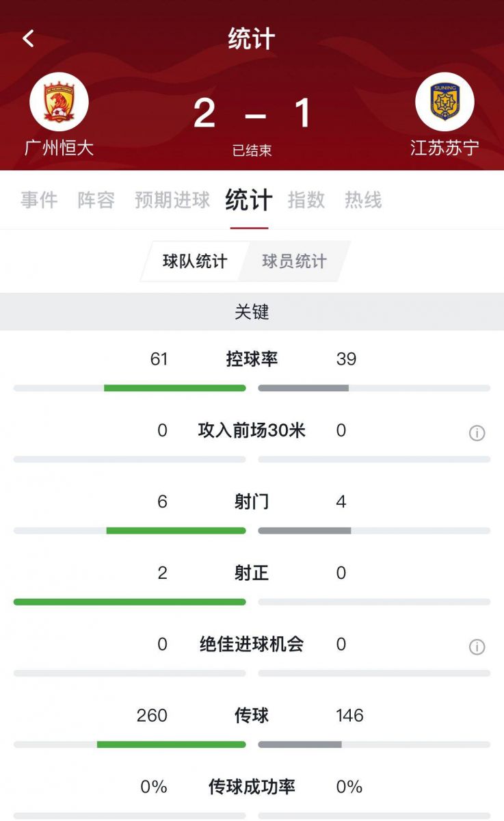The image size is (504, 821).
Task: Open the 预期进球 tab
Action: [x=172, y=200]
